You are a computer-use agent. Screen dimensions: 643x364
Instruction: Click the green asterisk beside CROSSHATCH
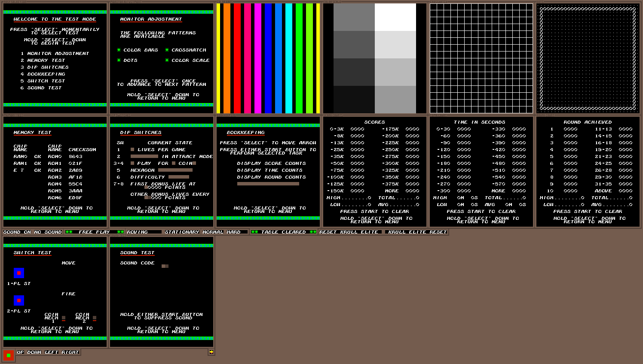[167, 50]
